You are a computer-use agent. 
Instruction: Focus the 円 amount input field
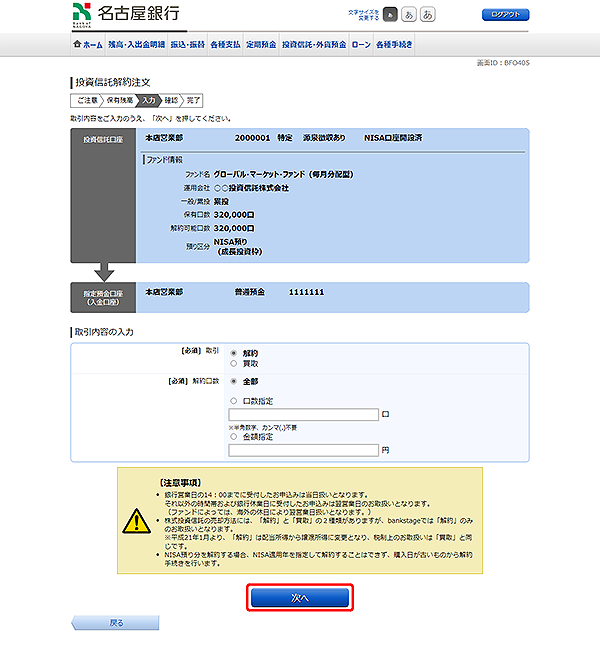(303, 450)
